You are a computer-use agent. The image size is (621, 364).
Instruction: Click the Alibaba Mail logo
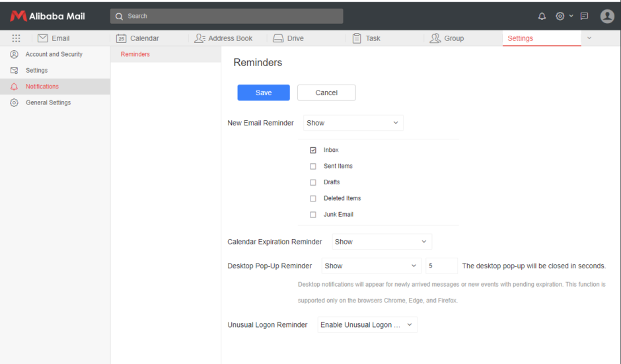48,16
